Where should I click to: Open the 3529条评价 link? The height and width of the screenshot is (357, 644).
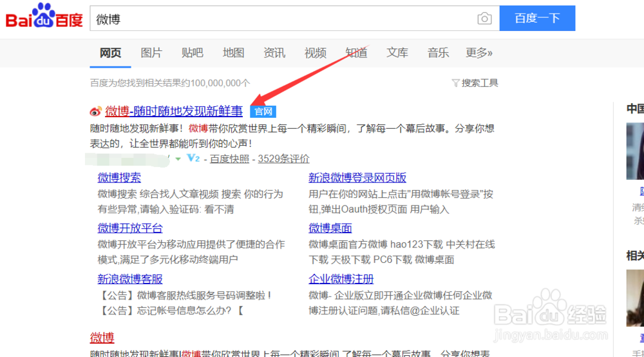point(283,159)
